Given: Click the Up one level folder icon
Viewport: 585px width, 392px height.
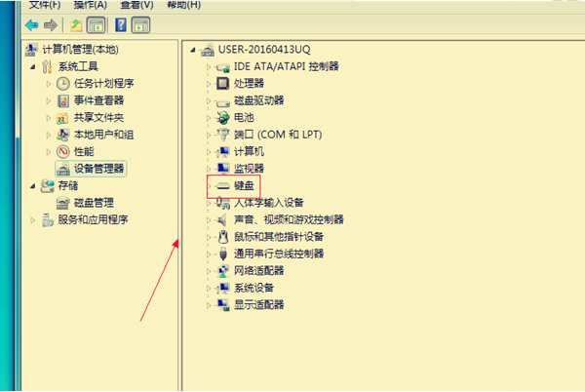Looking at the screenshot, I should pyautogui.click(x=77, y=24).
